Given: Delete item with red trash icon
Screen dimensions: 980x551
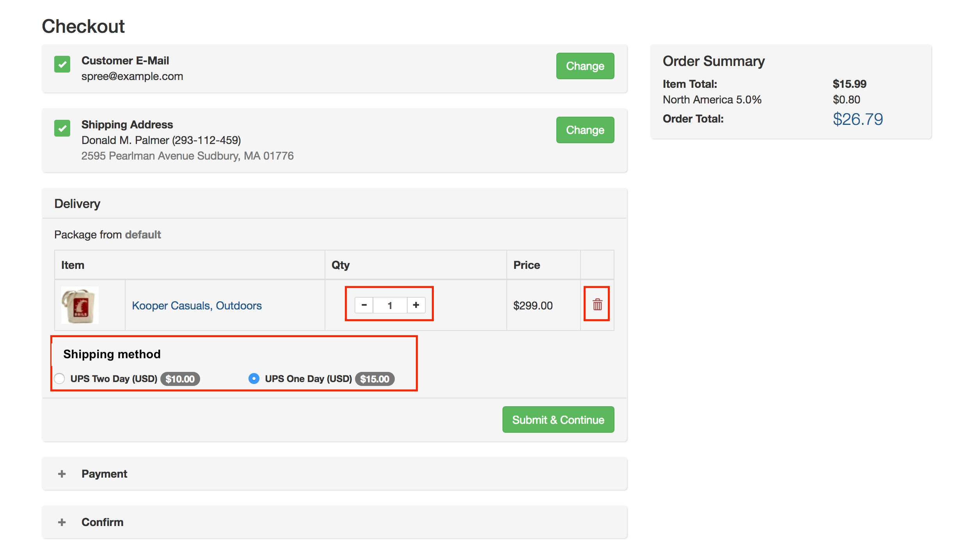Looking at the screenshot, I should pos(597,304).
